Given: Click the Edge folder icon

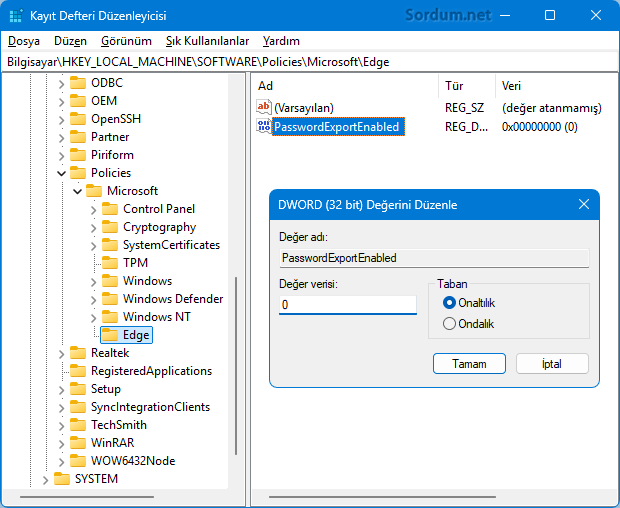Looking at the screenshot, I should click(110, 335).
